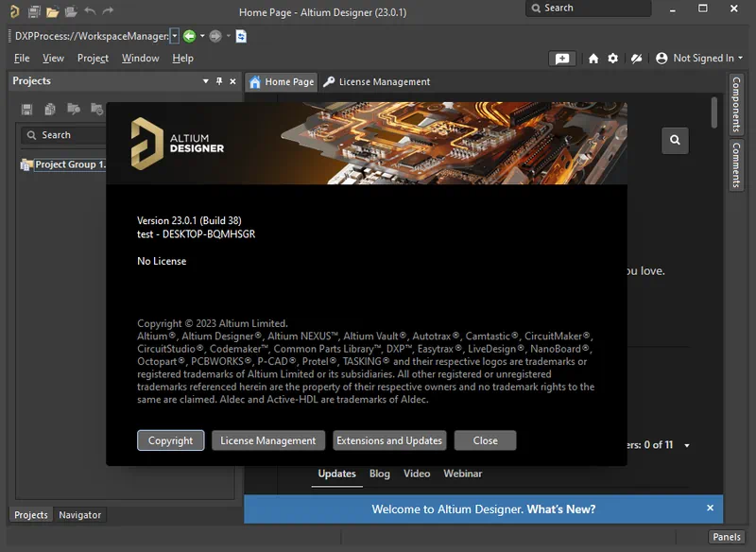This screenshot has height=552, width=756.
Task: Open the View menu
Action: coord(53,59)
